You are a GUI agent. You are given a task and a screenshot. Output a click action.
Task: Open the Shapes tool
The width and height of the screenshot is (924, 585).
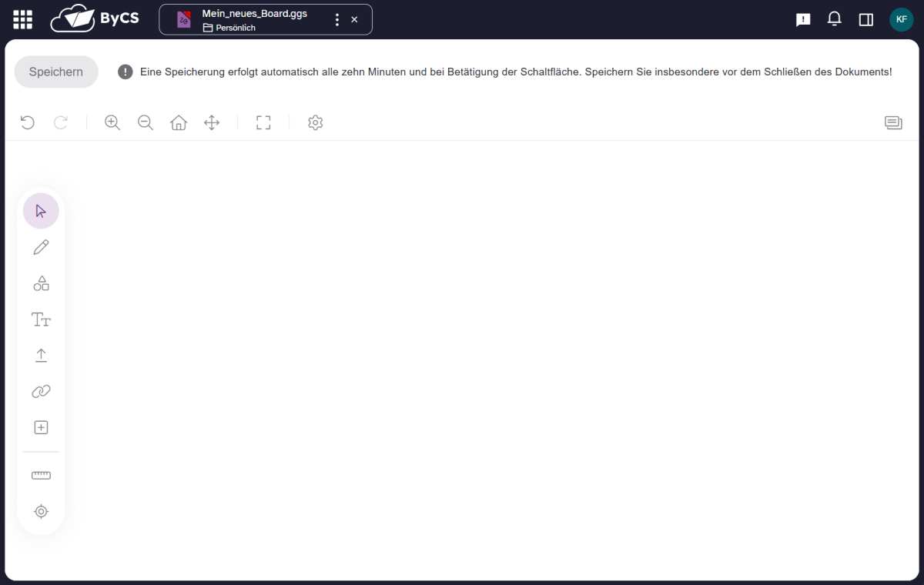41,283
